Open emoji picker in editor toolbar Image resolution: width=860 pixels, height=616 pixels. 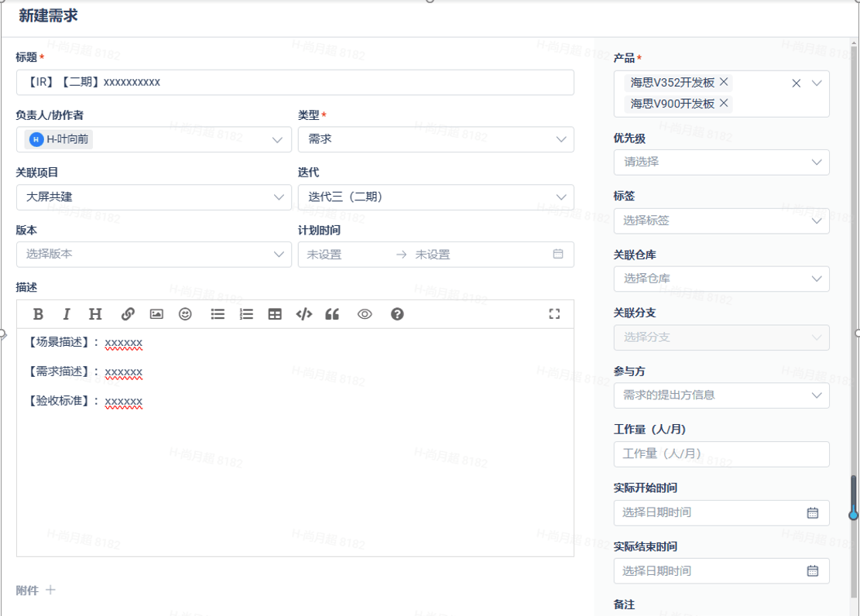pos(185,314)
